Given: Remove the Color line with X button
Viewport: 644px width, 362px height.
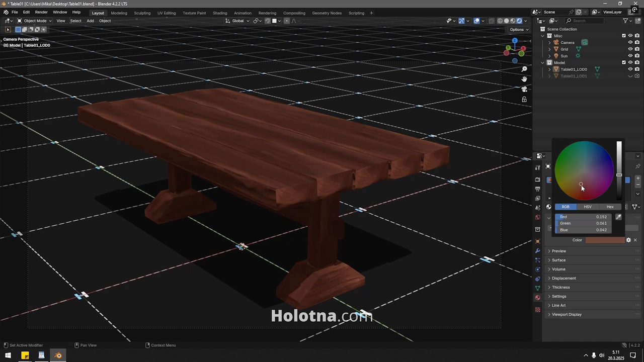Looking at the screenshot, I should [x=635, y=240].
